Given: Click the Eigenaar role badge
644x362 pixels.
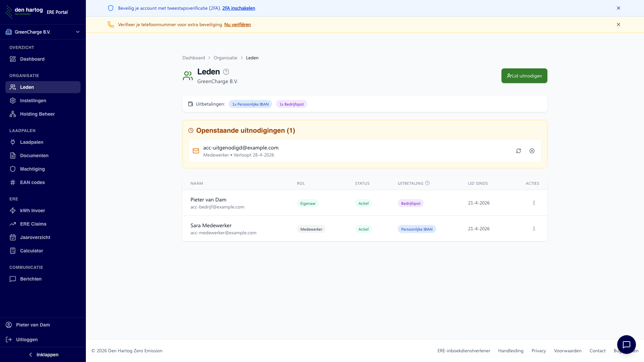Looking at the screenshot, I should [x=308, y=203].
